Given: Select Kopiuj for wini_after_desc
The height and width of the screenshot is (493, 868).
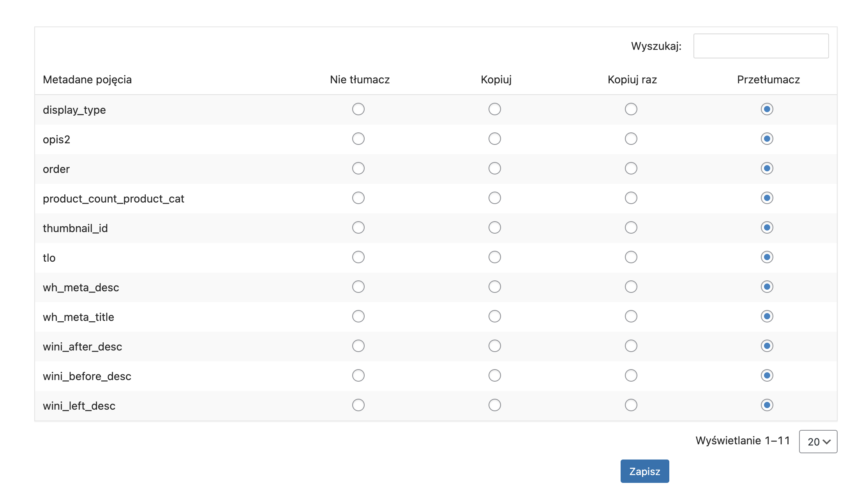Looking at the screenshot, I should click(495, 346).
